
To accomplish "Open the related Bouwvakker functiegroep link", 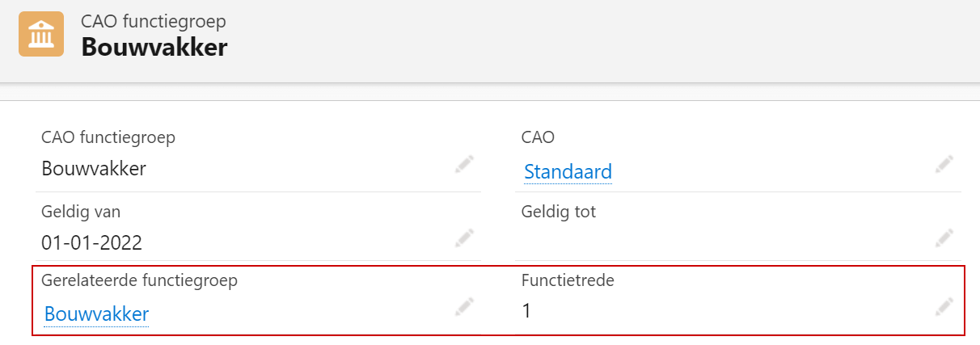I will coord(96,313).
